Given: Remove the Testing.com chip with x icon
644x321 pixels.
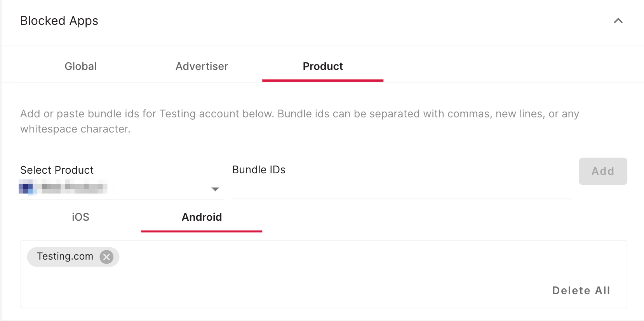Looking at the screenshot, I should [x=106, y=257].
